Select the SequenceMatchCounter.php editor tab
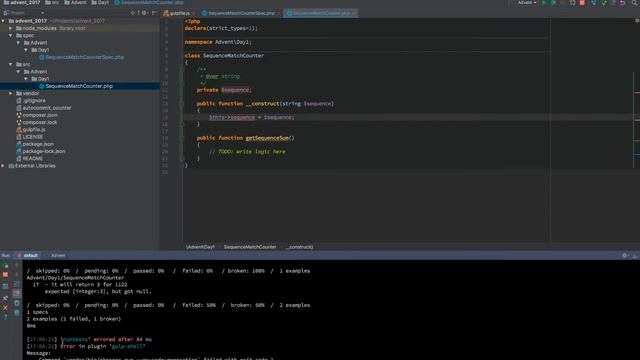This screenshot has width=640, height=360. pos(321,13)
